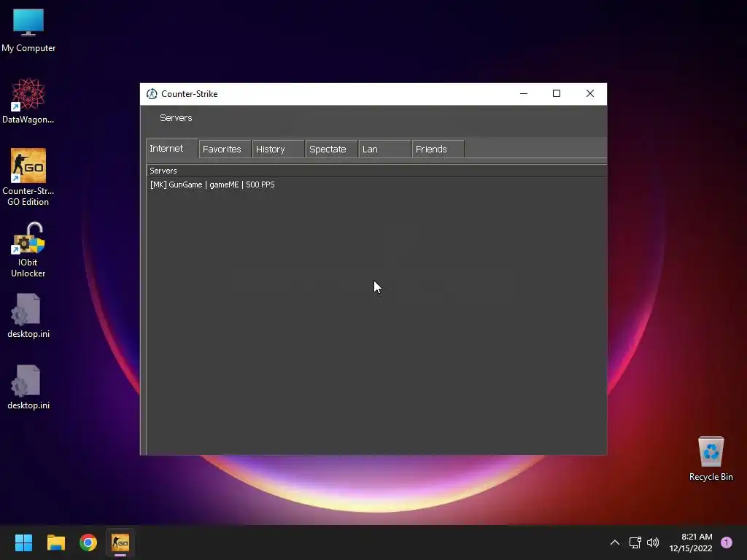The image size is (747, 560).
Task: Switch to the History tab
Action: pyautogui.click(x=278, y=149)
